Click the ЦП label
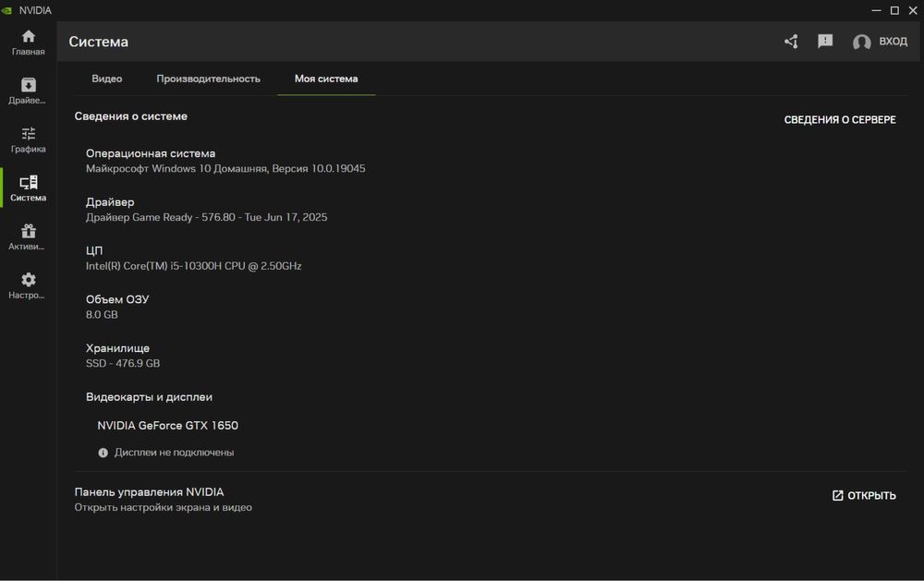This screenshot has width=924, height=581. [x=94, y=250]
